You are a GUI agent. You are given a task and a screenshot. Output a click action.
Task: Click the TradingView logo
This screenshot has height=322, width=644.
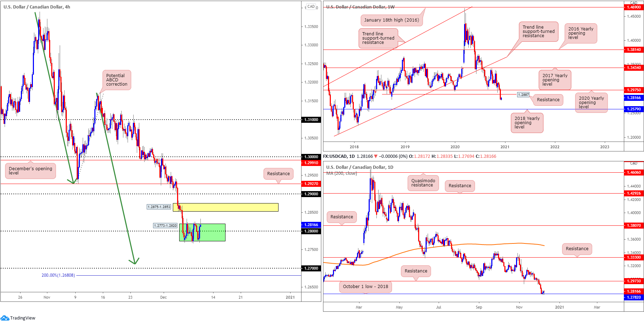point(18,318)
